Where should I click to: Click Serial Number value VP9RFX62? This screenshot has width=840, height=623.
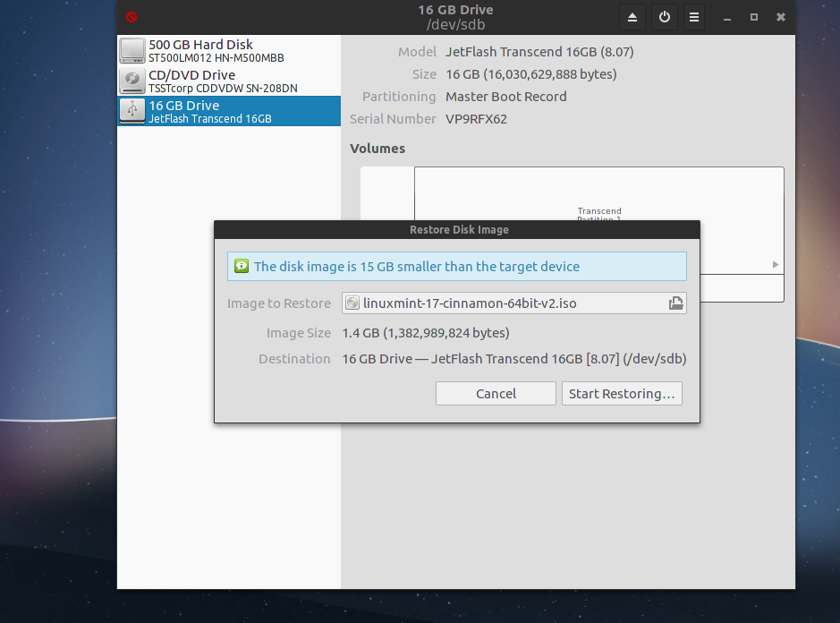(476, 119)
